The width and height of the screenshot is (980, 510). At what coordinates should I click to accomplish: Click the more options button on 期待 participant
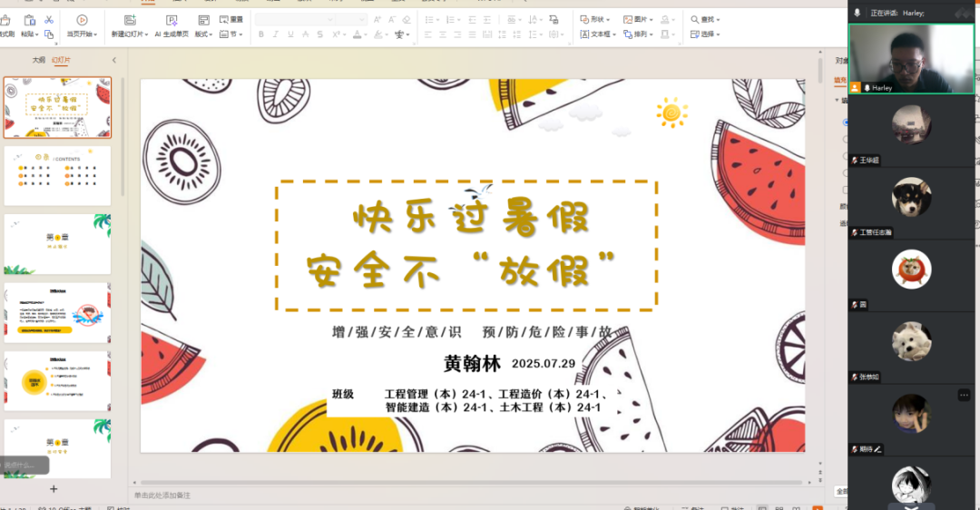coord(964,395)
